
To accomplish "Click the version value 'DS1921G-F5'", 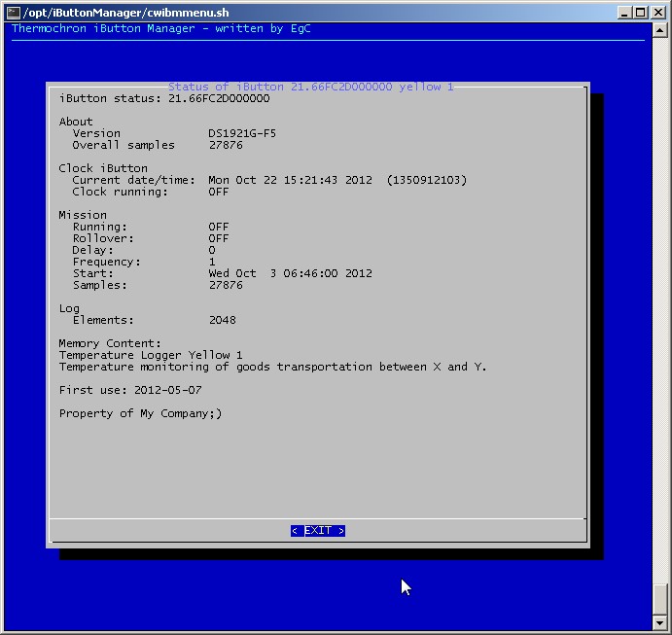I will (x=242, y=133).
